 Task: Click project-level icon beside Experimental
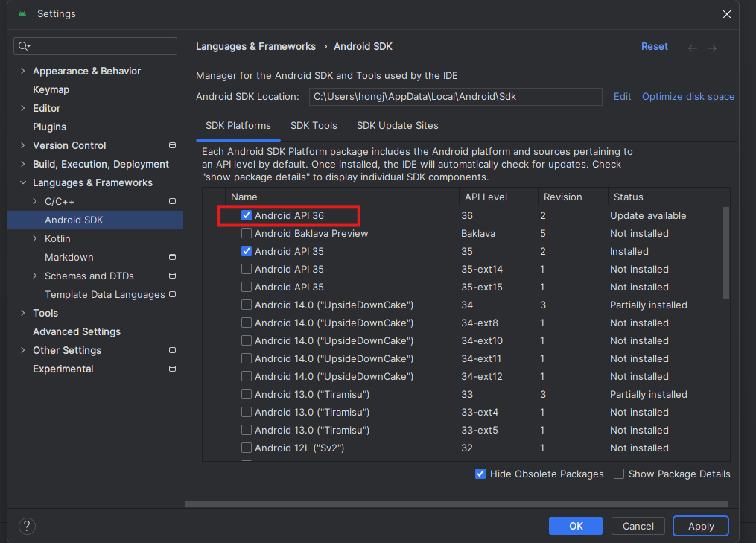pyautogui.click(x=172, y=369)
